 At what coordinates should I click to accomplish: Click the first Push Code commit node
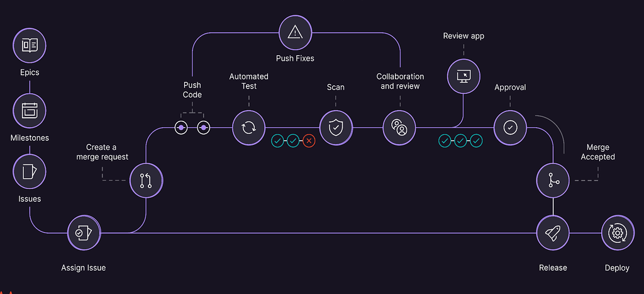tap(181, 128)
